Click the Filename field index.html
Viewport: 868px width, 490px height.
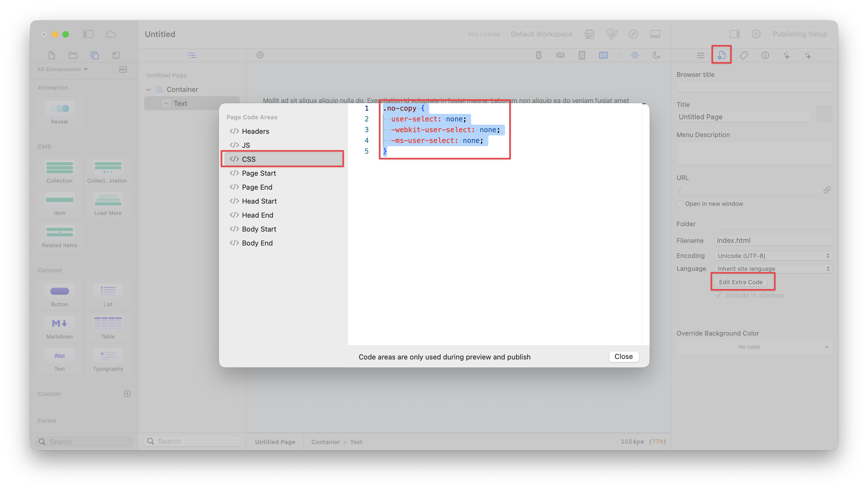click(773, 240)
